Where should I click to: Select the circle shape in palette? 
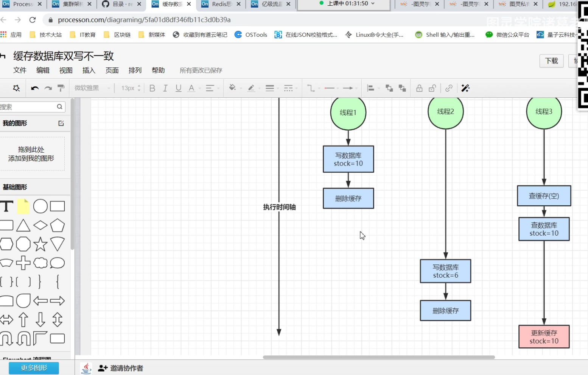coord(40,206)
